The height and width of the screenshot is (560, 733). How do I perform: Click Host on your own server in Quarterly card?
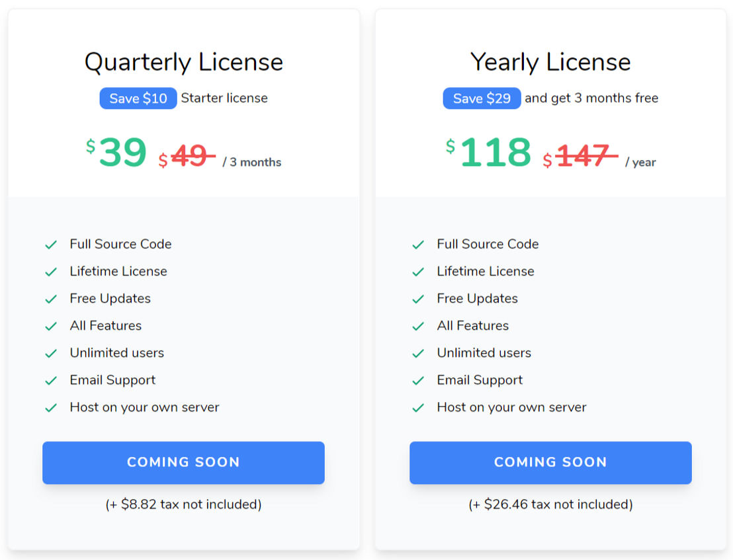144,407
